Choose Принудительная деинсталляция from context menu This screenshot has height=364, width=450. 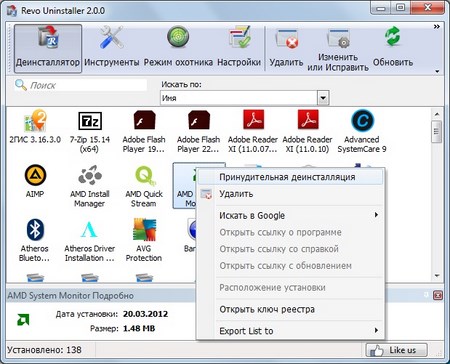click(290, 177)
